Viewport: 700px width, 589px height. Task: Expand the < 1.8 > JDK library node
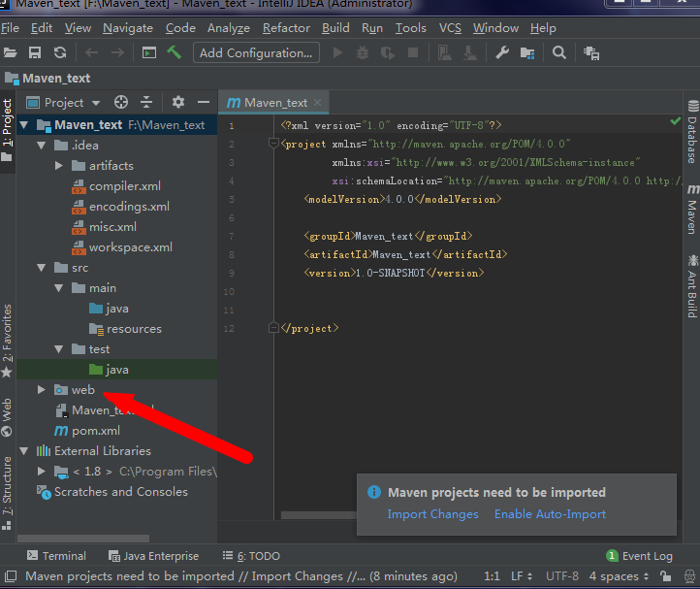(x=42, y=472)
